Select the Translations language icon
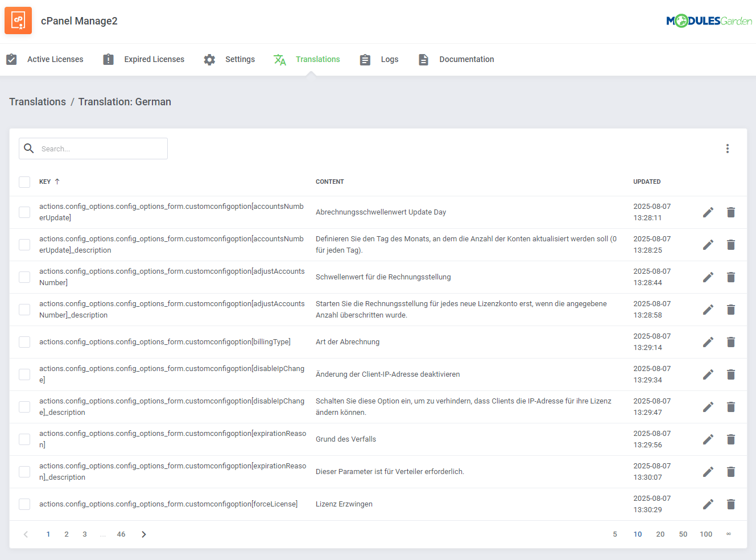The height and width of the screenshot is (560, 756). click(x=279, y=59)
